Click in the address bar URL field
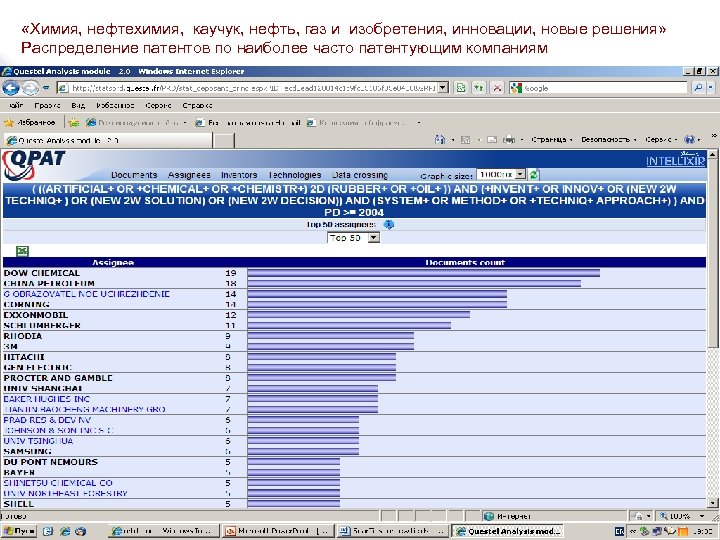Screen dimensions: 720x540 click(253, 88)
